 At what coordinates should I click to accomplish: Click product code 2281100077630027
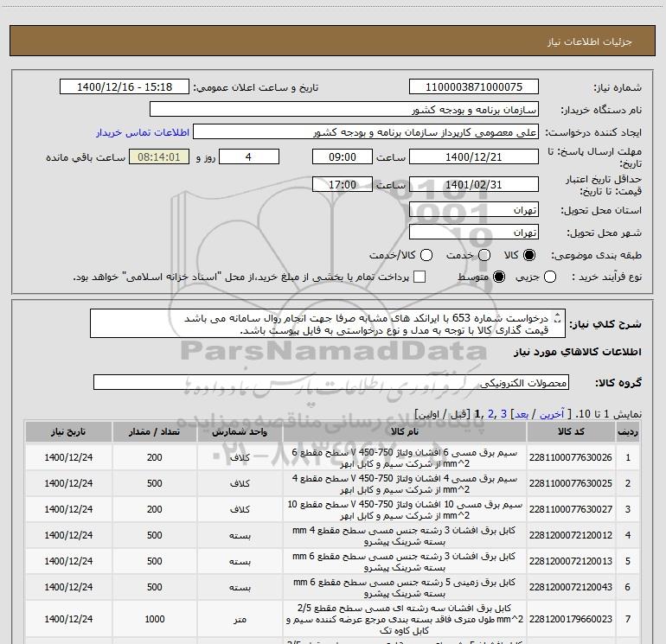[x=571, y=509]
